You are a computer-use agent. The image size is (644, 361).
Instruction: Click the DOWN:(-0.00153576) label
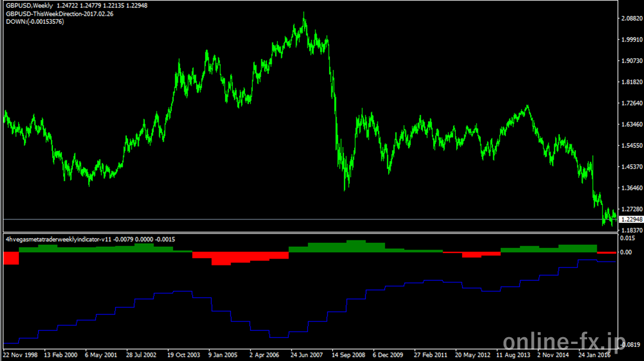35,22
